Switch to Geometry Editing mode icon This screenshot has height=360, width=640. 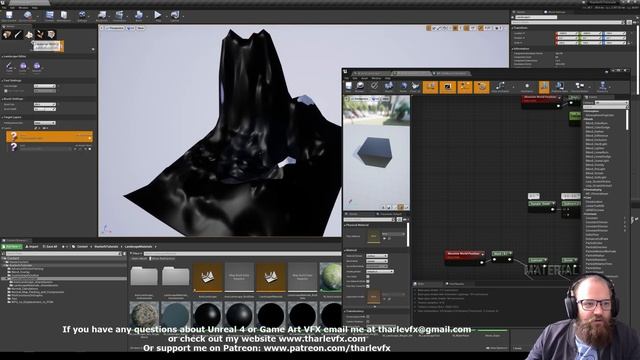click(51, 34)
